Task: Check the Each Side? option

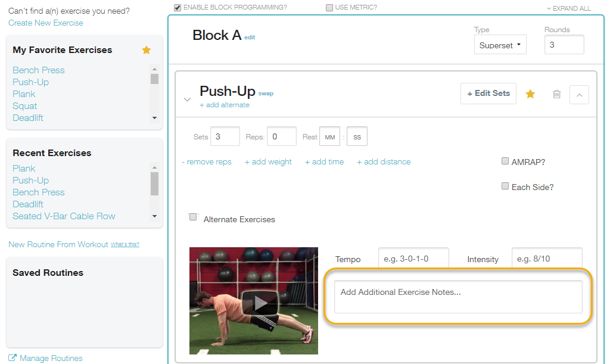Action: [x=505, y=186]
